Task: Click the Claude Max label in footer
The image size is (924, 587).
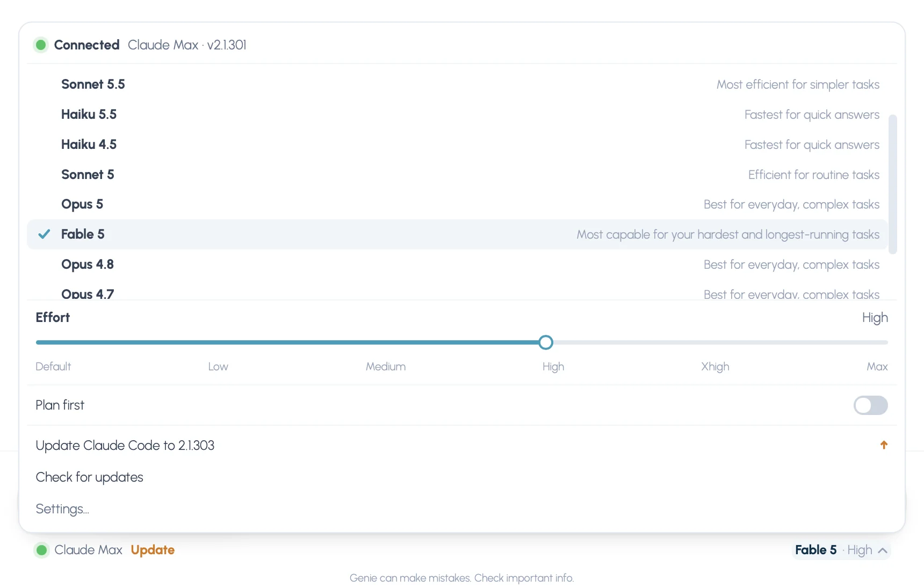Action: click(x=88, y=550)
